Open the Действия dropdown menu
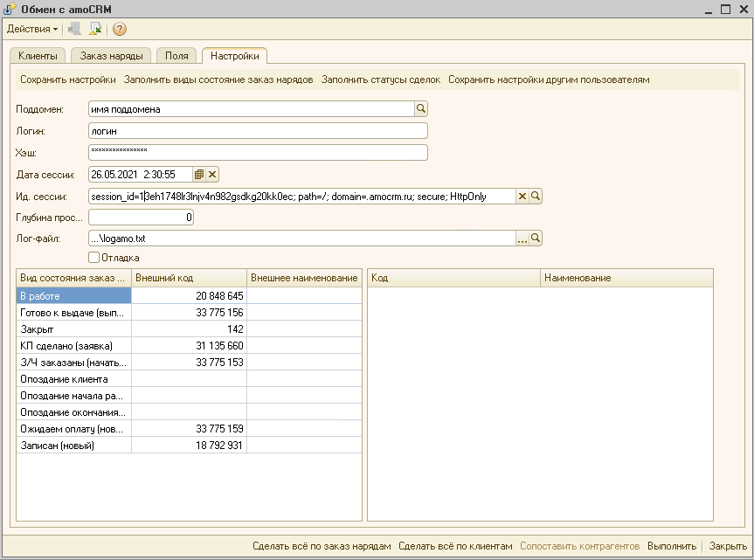This screenshot has height=560, width=754. [x=31, y=29]
